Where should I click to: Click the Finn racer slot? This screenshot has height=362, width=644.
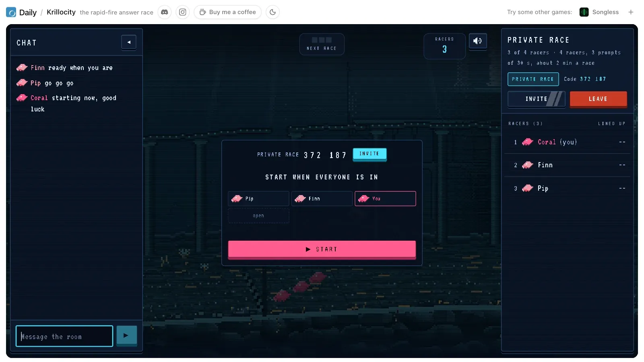point(322,199)
